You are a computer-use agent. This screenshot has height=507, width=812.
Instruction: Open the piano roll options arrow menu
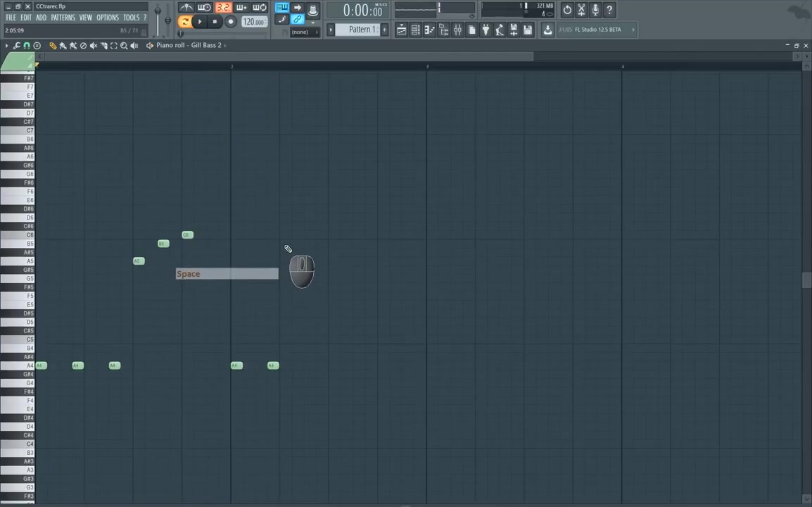6,45
